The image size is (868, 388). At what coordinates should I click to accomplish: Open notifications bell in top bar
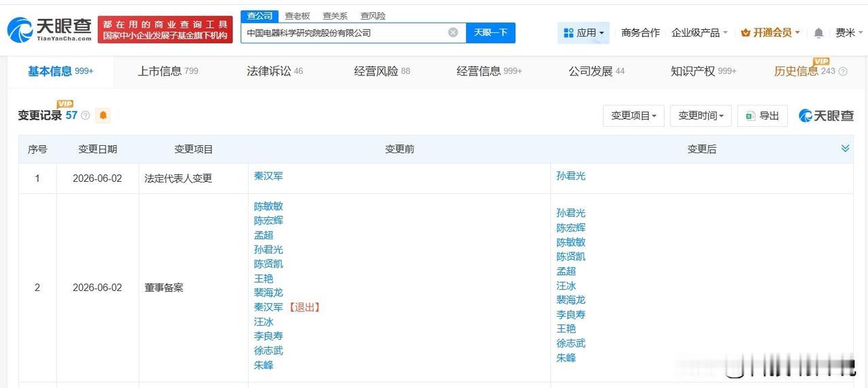[818, 33]
